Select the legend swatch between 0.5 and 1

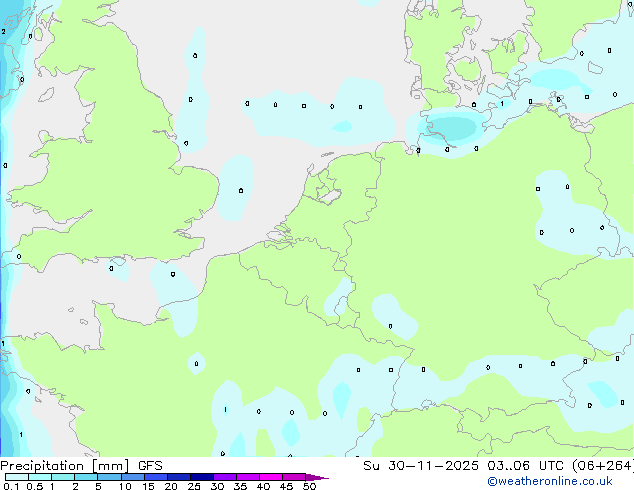point(40,477)
